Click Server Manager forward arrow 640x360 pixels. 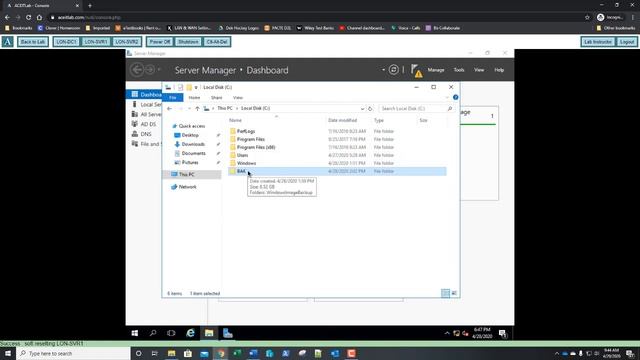click(x=150, y=70)
